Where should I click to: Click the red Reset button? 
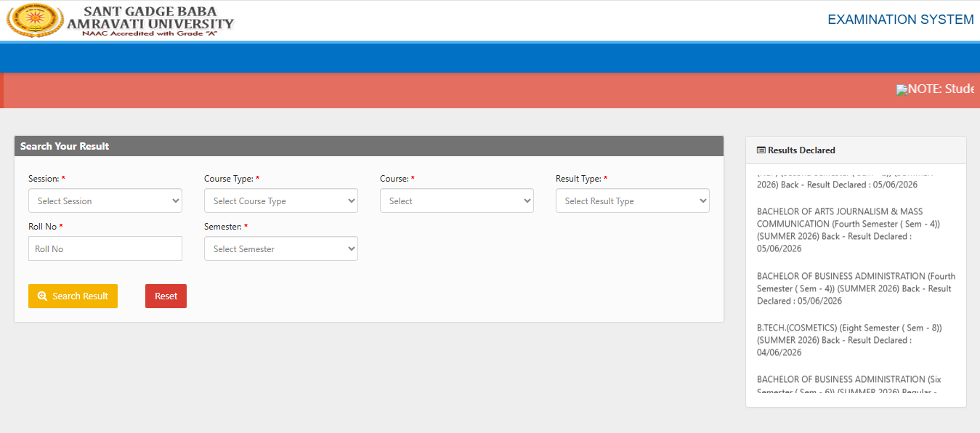tap(166, 296)
